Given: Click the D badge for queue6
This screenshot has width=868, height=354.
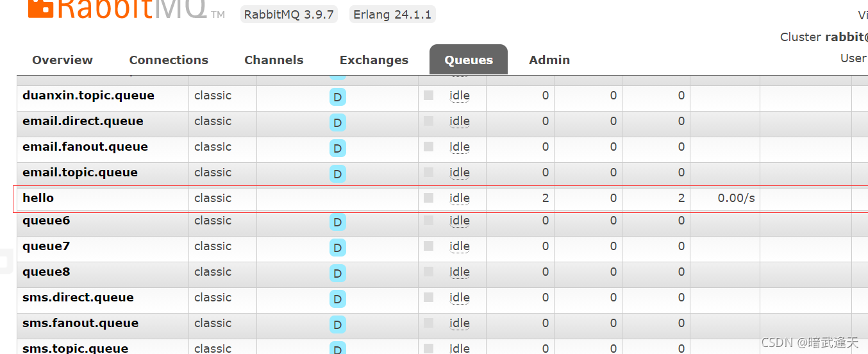Looking at the screenshot, I should click(x=338, y=223).
